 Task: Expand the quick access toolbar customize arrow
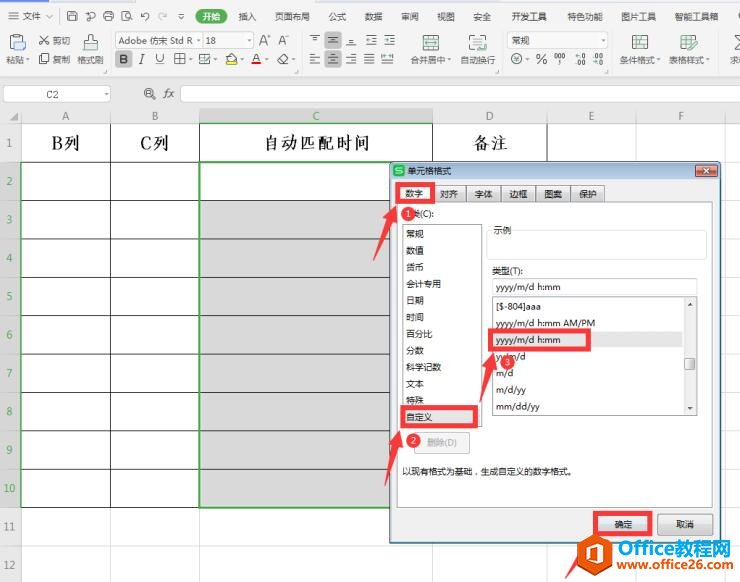(181, 17)
